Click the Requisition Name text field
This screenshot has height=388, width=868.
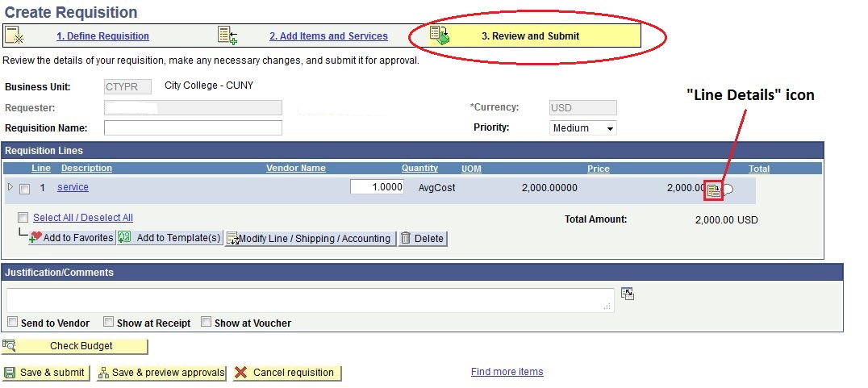(193, 128)
